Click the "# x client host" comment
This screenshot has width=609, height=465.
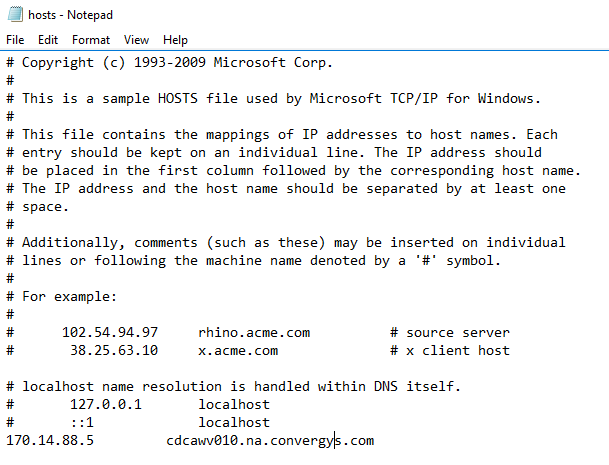point(450,351)
